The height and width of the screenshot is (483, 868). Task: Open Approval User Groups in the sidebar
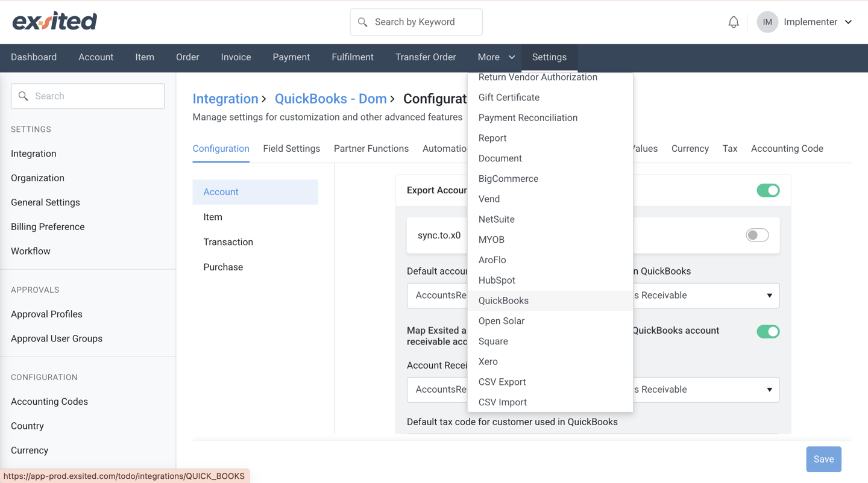(x=57, y=338)
